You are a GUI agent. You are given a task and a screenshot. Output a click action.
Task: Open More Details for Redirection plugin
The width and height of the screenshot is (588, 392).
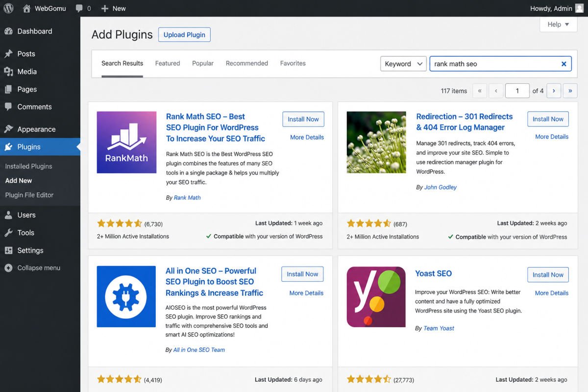point(552,137)
